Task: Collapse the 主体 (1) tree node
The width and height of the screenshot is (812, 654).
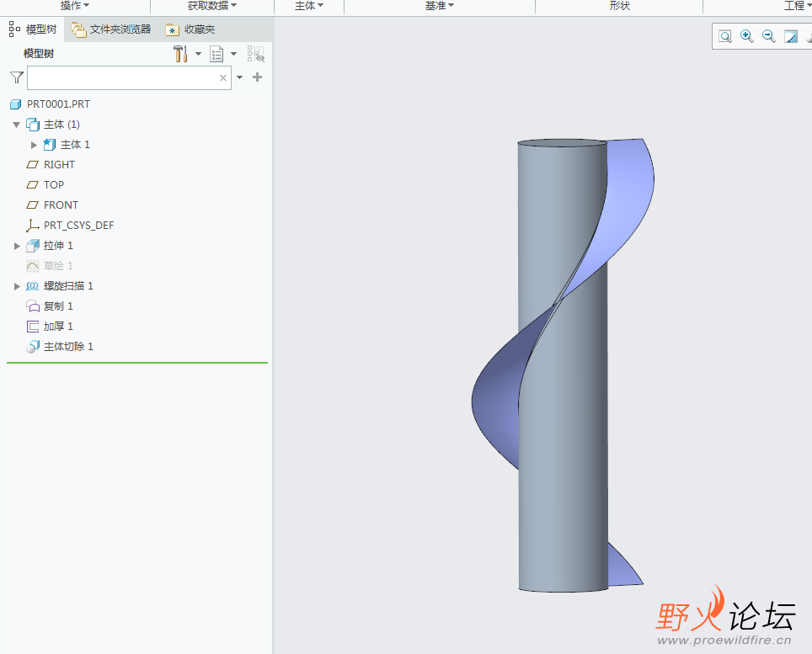Action: point(17,125)
